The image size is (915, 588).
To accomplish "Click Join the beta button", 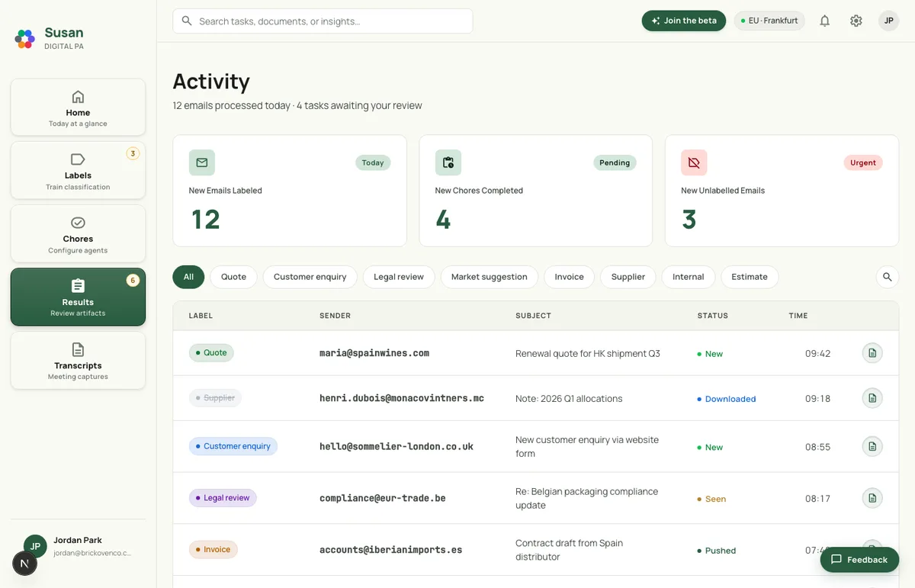I will click(684, 21).
